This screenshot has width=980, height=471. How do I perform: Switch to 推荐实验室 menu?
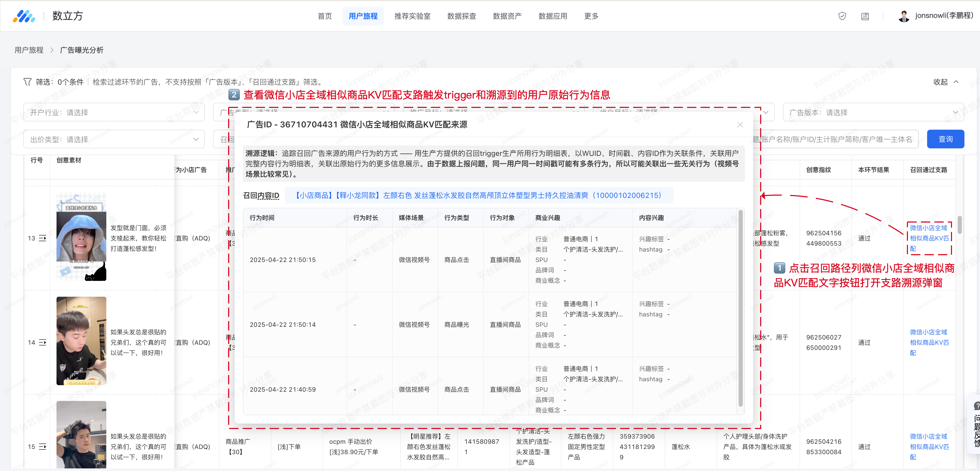(412, 16)
